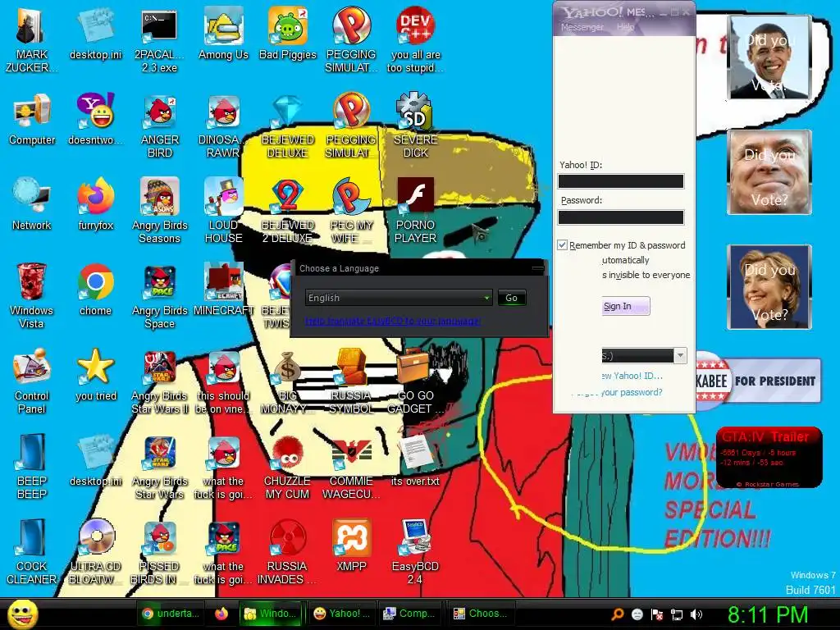This screenshot has width=840, height=630.
Task: Click the magnifier icon in system tray
Action: [617, 614]
